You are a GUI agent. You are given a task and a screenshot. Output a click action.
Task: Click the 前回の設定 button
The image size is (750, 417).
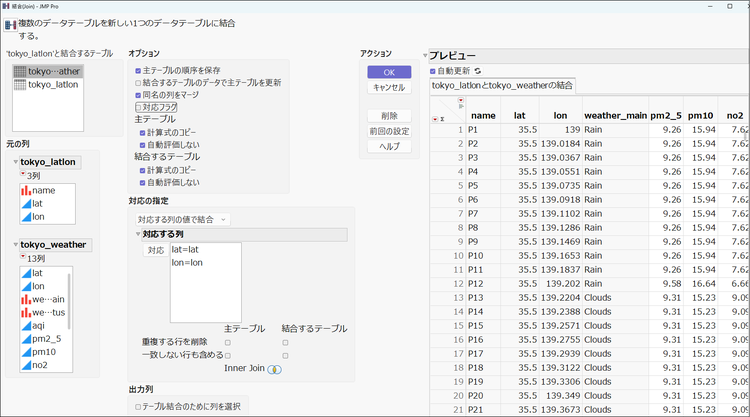pyautogui.click(x=389, y=131)
